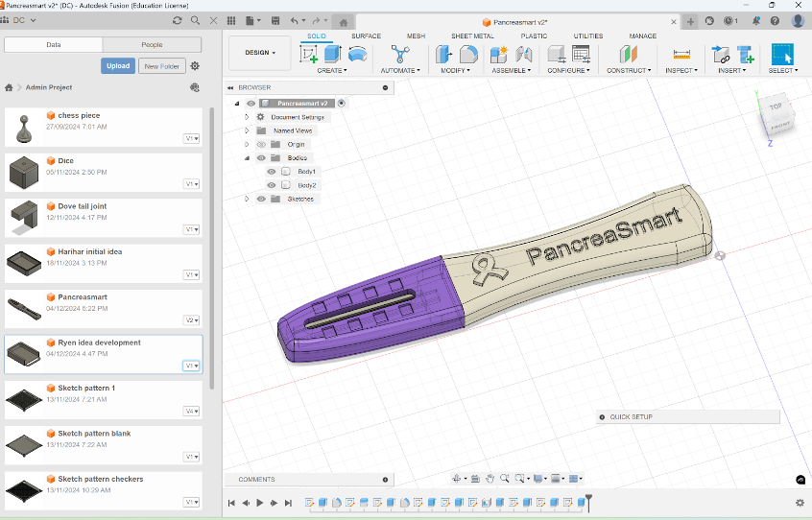Viewport: 812px width, 520px height.
Task: Open the DESIGN workspace dropdown
Action: pos(259,53)
